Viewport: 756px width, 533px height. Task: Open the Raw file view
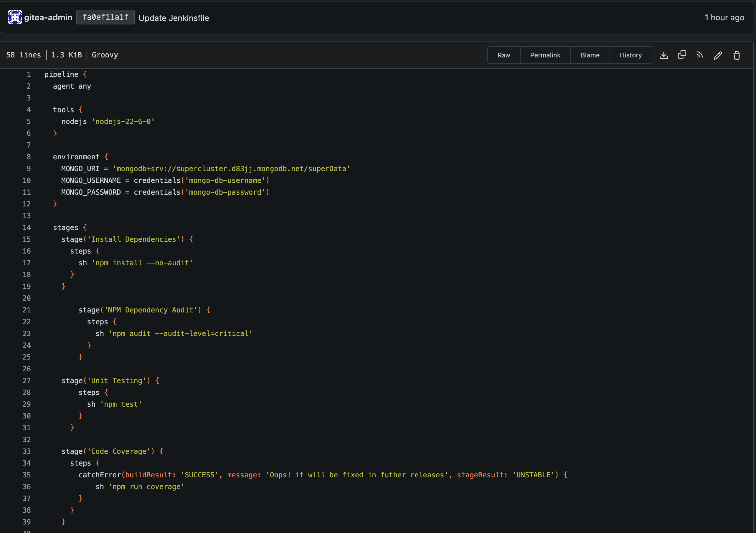504,55
